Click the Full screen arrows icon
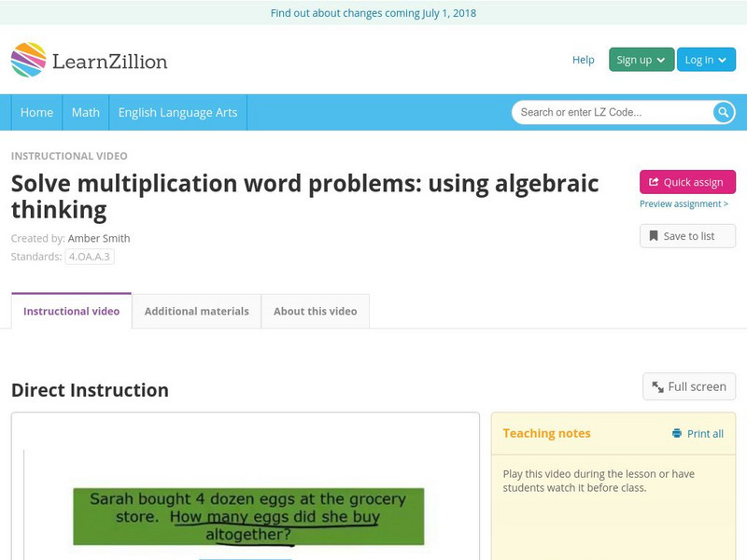 click(657, 385)
